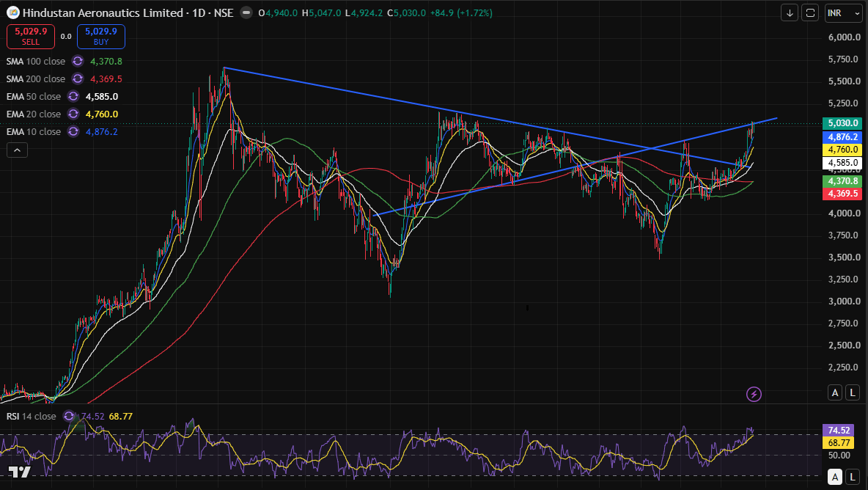Click the 3,000.0 price axis label
868x490 pixels.
click(x=845, y=301)
